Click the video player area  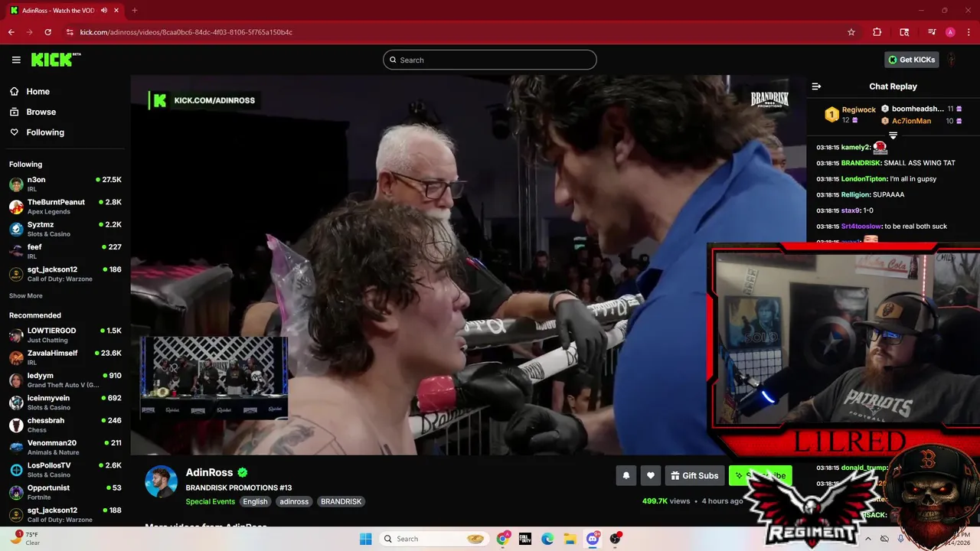pyautogui.click(x=468, y=265)
